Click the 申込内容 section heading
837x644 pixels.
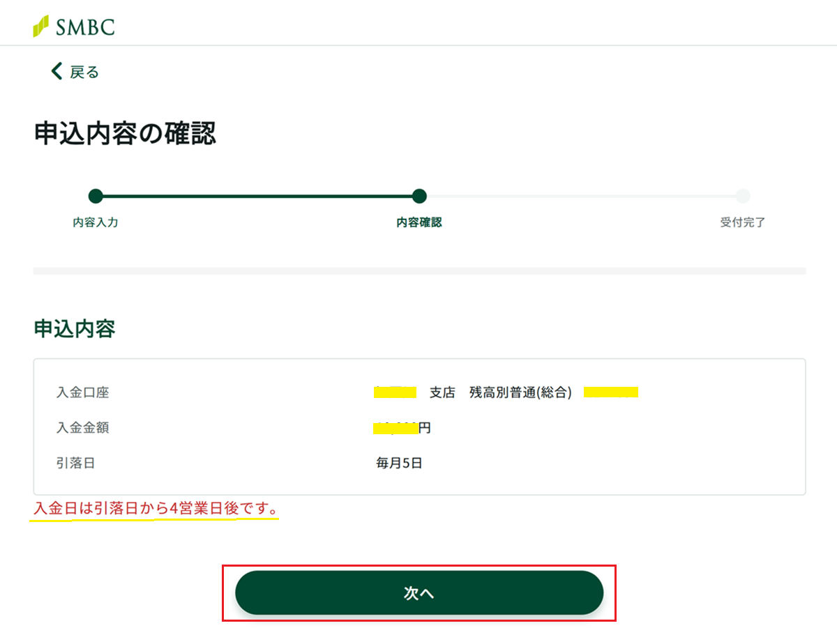coord(75,329)
